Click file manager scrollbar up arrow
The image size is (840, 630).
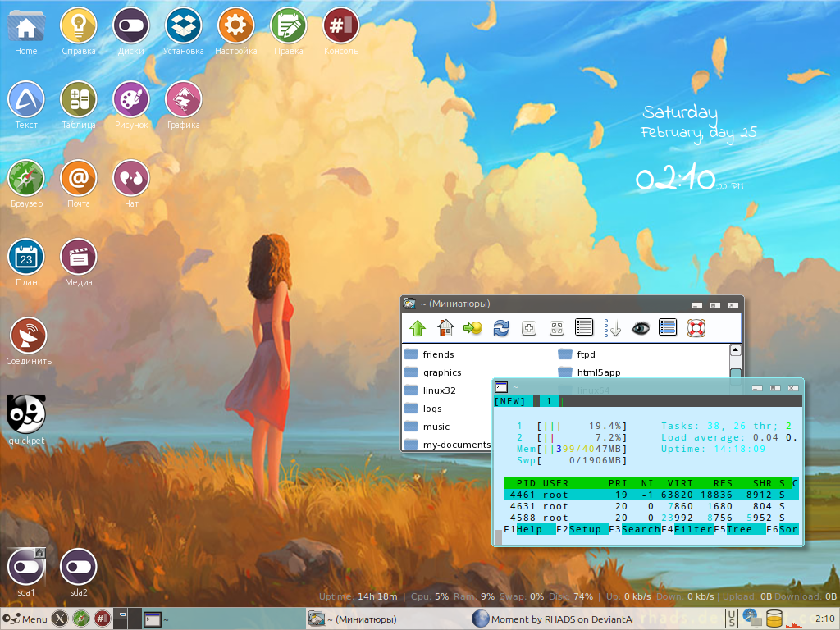[736, 350]
